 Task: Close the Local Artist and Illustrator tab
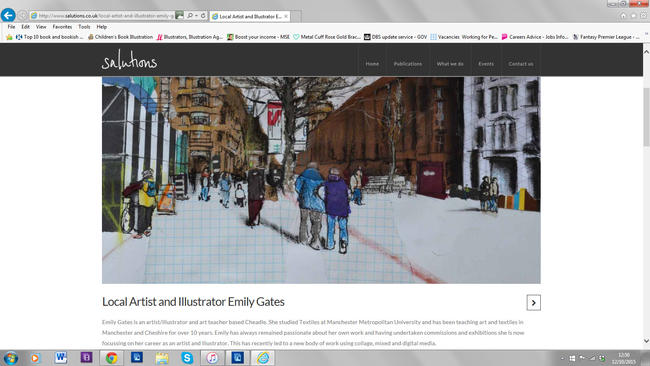286,16
